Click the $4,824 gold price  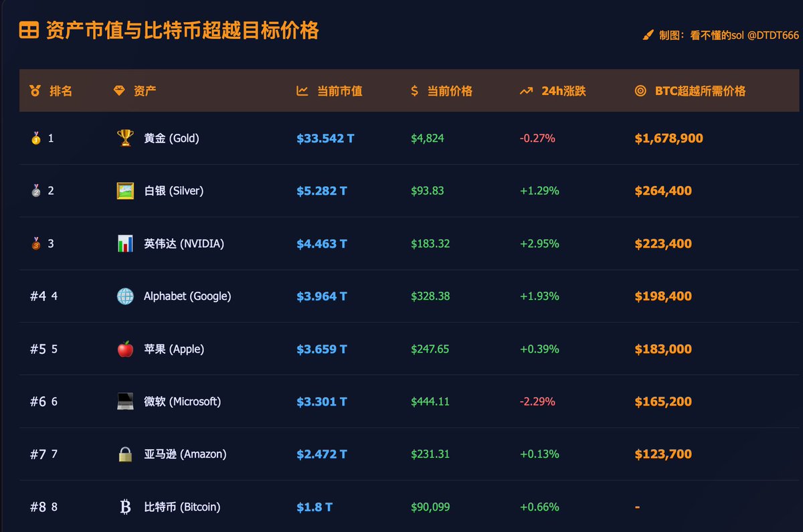pos(428,139)
